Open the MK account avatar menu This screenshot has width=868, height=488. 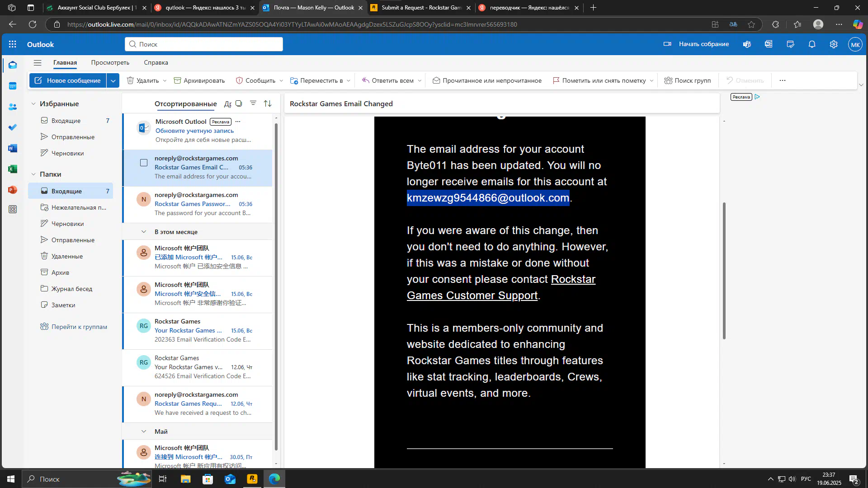click(855, 44)
